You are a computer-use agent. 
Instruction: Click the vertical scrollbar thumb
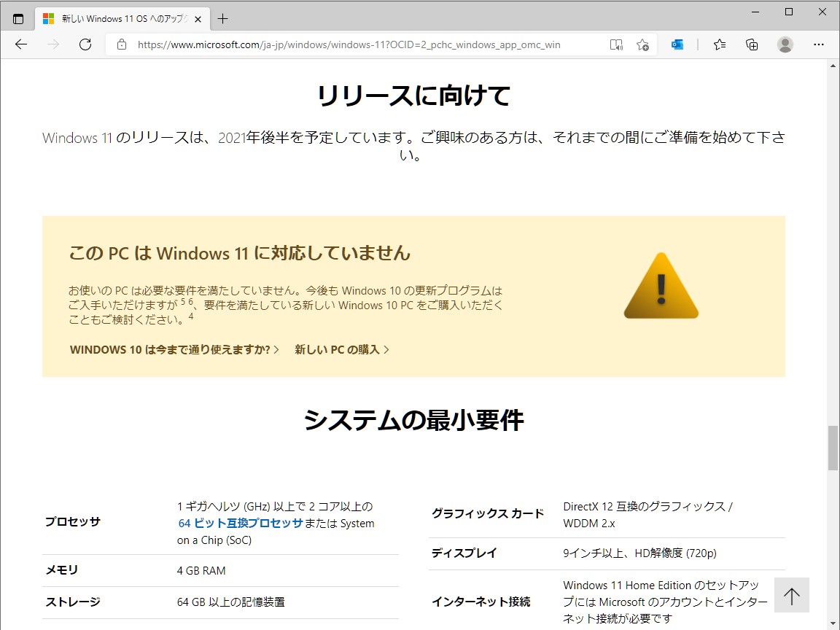[x=833, y=448]
